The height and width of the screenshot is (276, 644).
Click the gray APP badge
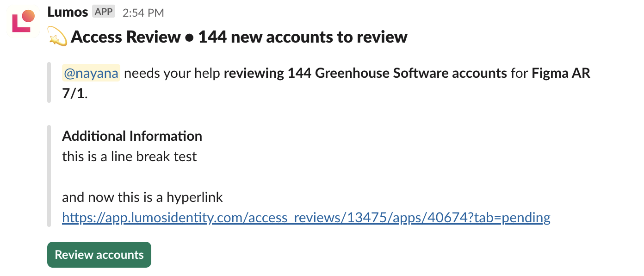[x=104, y=12]
